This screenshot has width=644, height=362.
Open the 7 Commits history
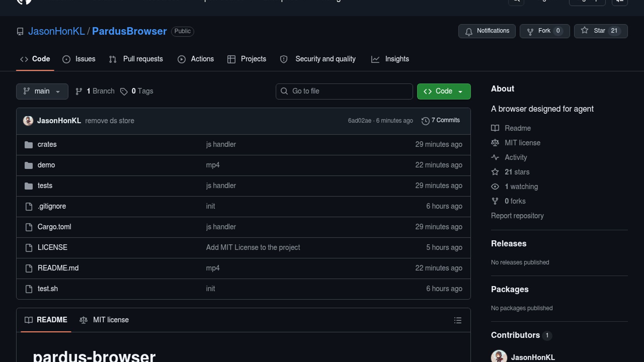coord(441,120)
